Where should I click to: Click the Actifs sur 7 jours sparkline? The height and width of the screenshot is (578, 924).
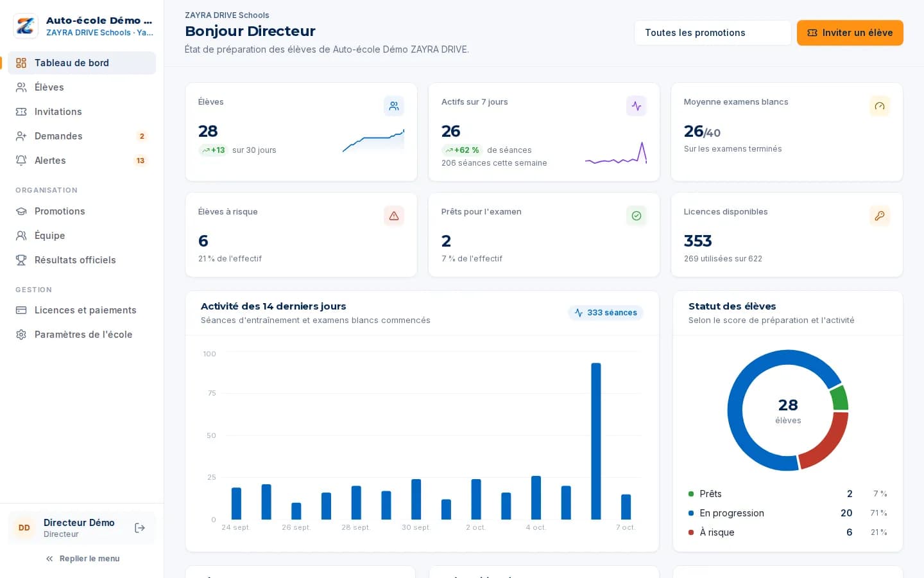(616, 153)
